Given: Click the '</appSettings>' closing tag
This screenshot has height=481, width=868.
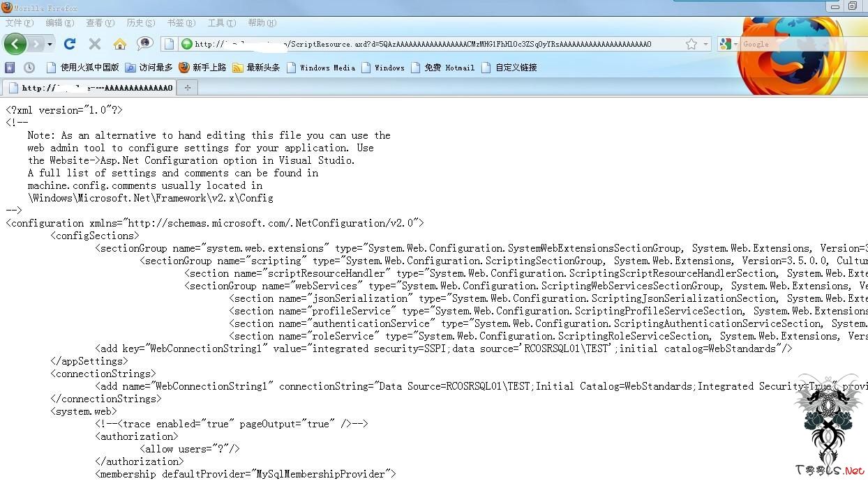Looking at the screenshot, I should click(x=89, y=361).
